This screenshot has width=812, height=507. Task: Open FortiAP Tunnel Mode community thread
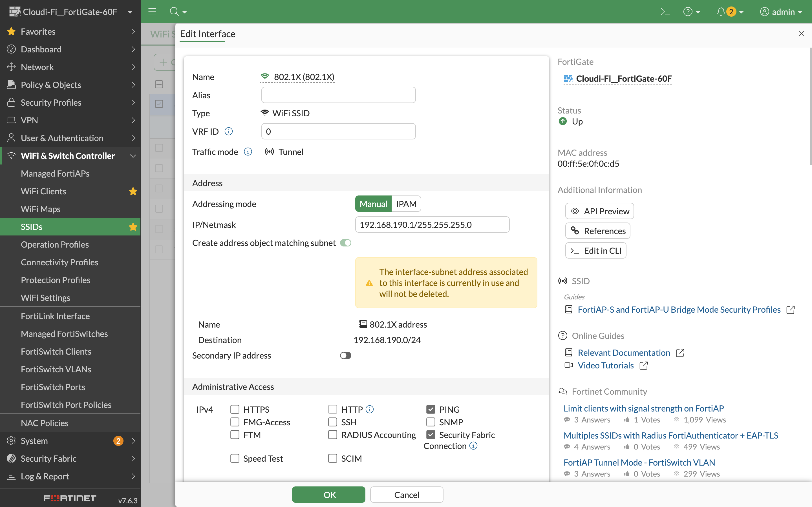tap(639, 462)
